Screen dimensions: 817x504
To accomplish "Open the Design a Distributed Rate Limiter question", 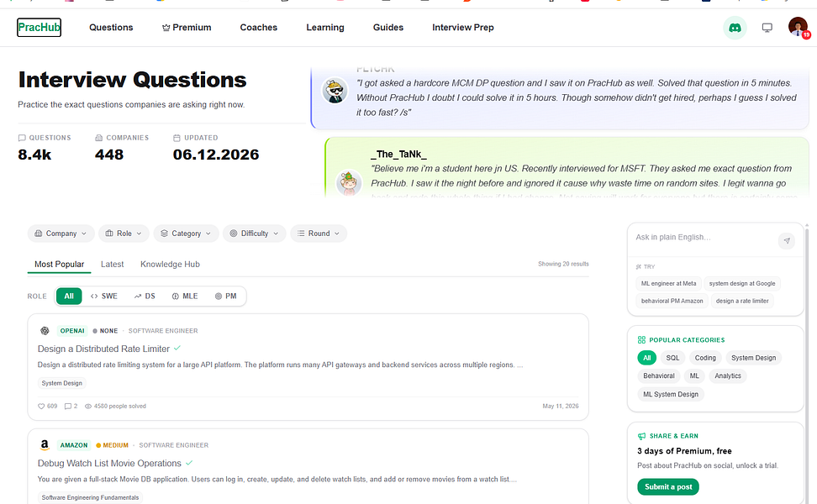I will click(103, 349).
